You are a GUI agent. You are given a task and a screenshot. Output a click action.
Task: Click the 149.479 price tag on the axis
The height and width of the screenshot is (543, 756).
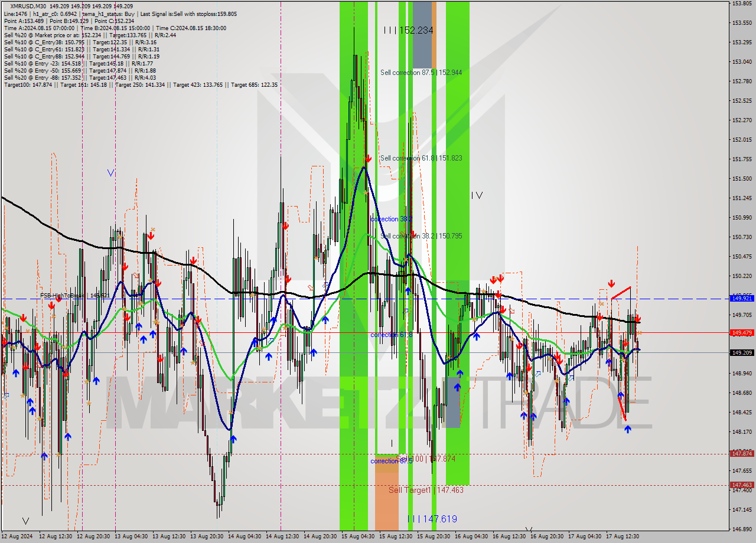742,333
